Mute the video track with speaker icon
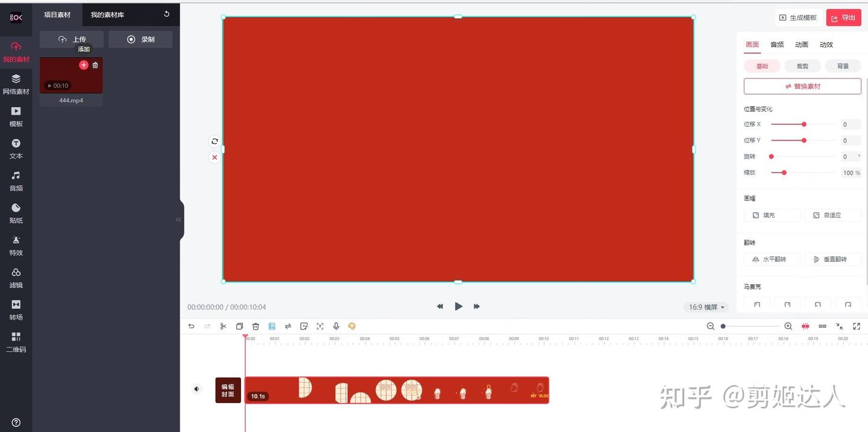This screenshot has height=432, width=868. [x=197, y=389]
